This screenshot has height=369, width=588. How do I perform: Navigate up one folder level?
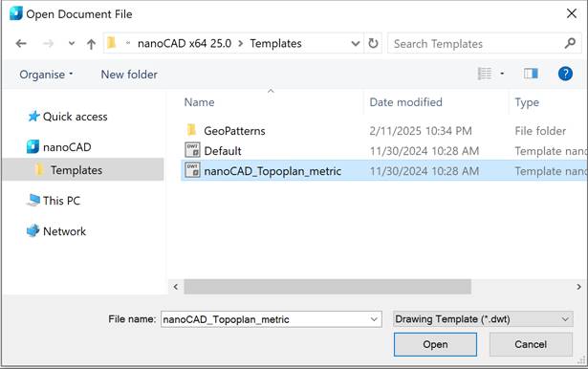(91, 44)
